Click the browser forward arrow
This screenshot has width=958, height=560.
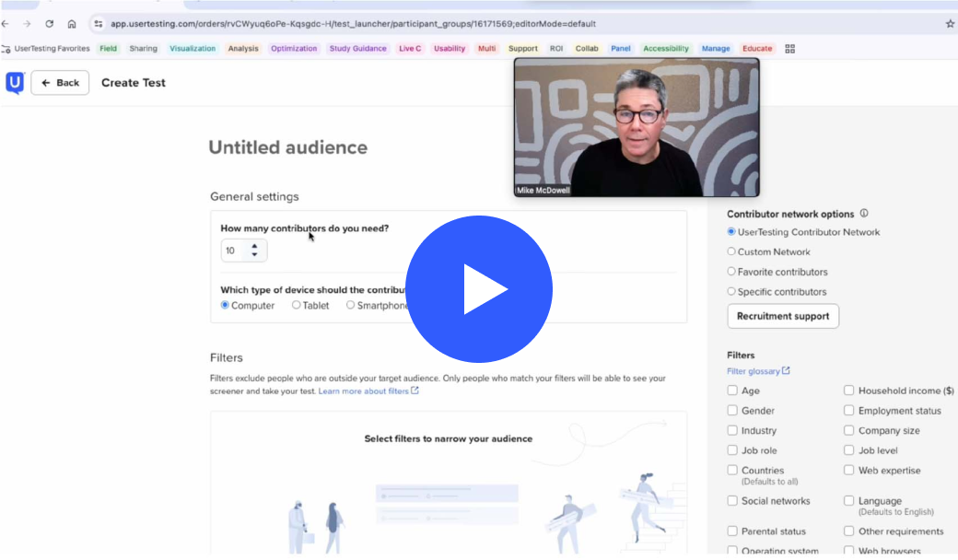pyautogui.click(x=26, y=24)
